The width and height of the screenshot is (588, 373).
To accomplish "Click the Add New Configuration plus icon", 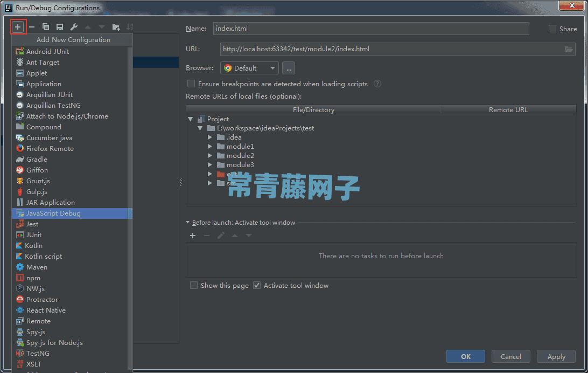I will click(18, 27).
